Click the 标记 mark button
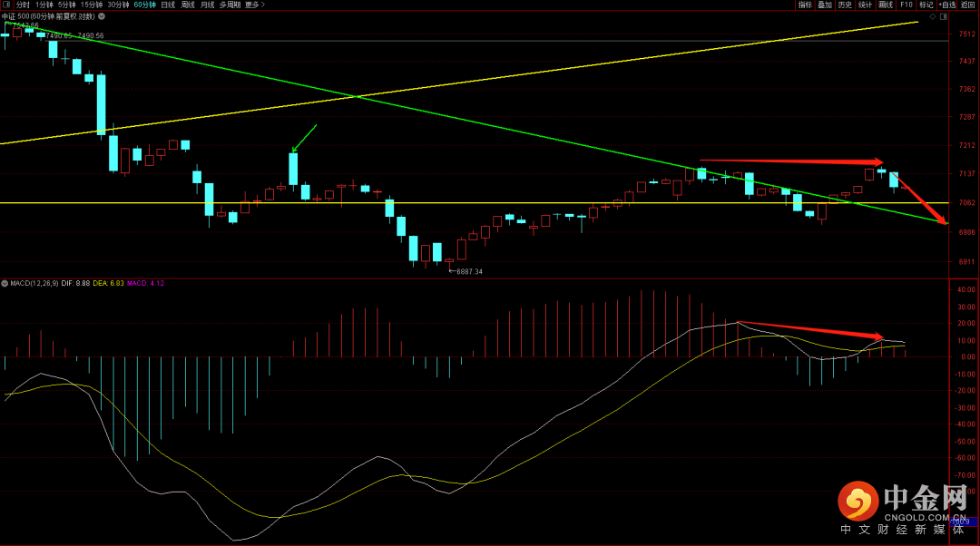Screen dimensions: 980x546 click(x=926, y=5)
